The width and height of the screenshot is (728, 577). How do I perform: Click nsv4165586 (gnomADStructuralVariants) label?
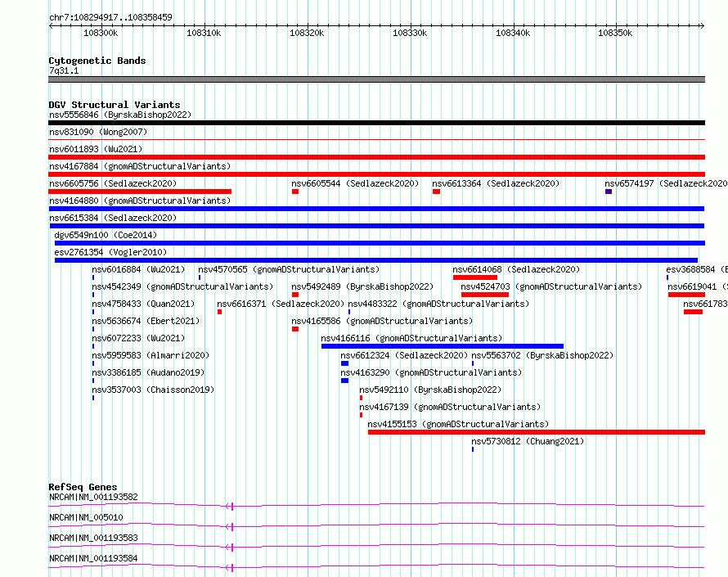(382, 321)
